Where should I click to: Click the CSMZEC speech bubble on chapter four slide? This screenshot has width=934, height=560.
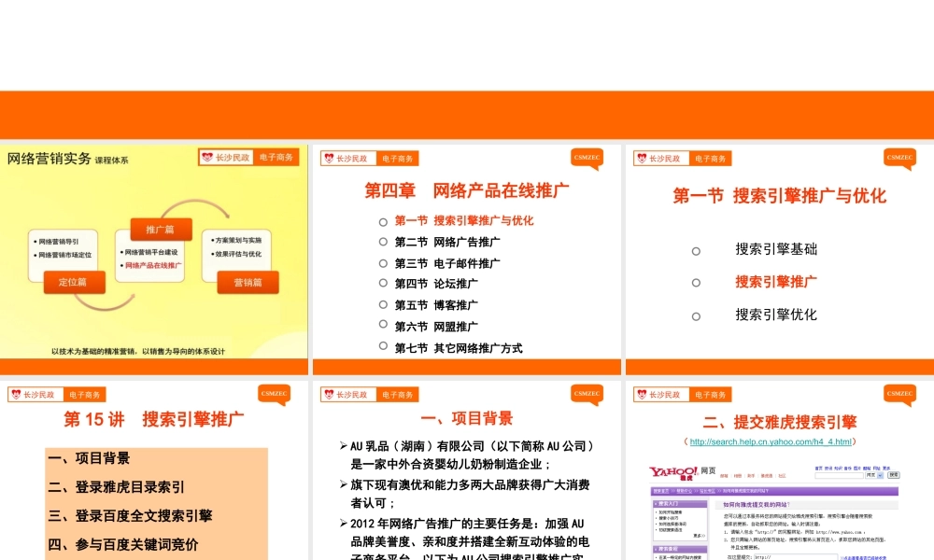[587, 158]
